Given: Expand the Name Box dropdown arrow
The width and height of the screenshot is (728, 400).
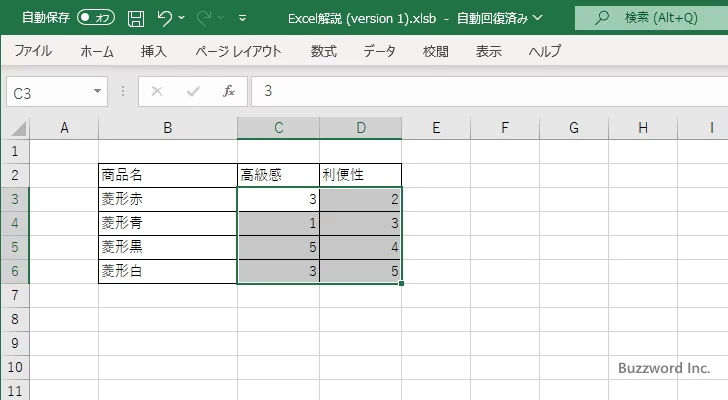Looking at the screenshot, I should (x=98, y=91).
